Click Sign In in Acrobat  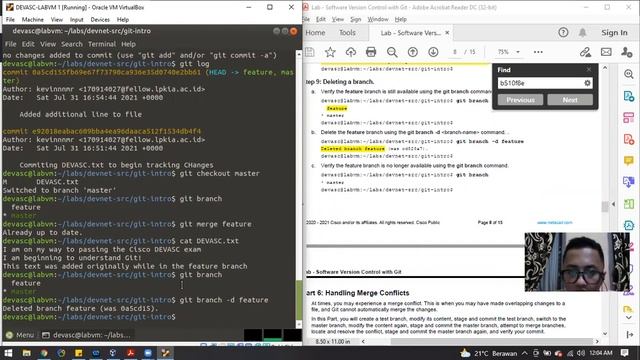click(x=614, y=32)
